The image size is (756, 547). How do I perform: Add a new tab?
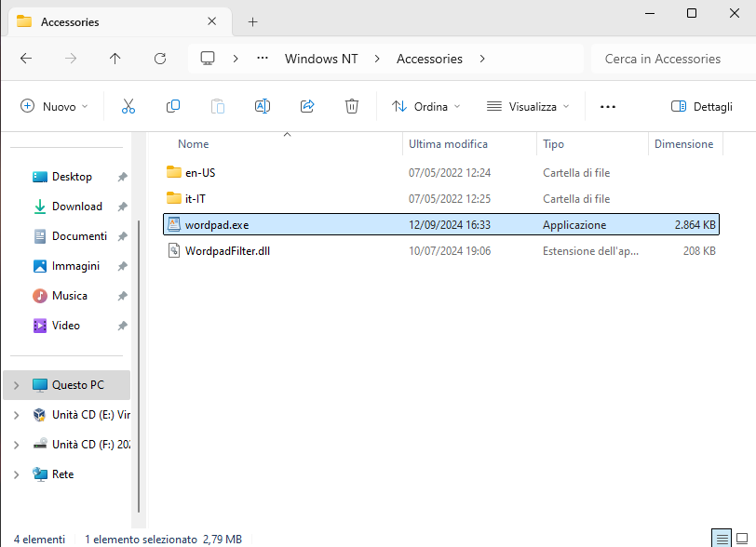coord(252,21)
